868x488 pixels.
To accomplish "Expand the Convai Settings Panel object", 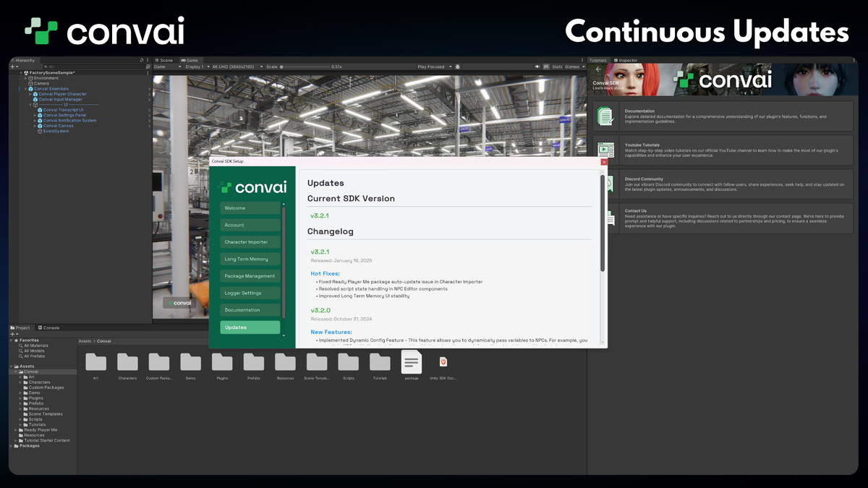I will click(x=35, y=115).
